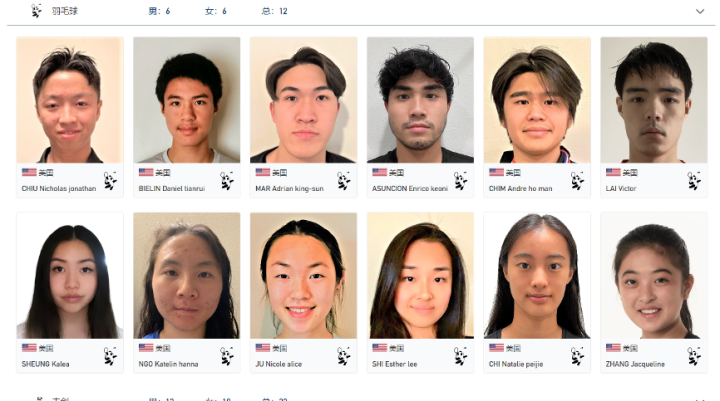Select the photo of CHI Natalie peijie

(537, 276)
